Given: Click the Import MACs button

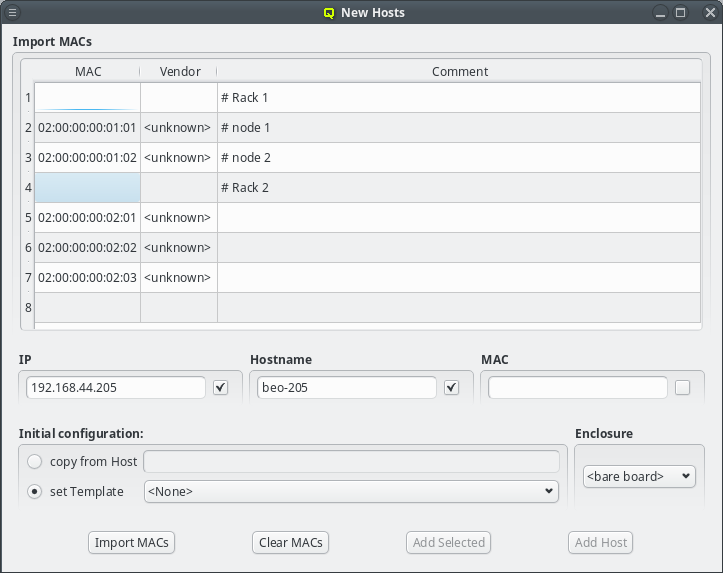Looking at the screenshot, I should [131, 542].
